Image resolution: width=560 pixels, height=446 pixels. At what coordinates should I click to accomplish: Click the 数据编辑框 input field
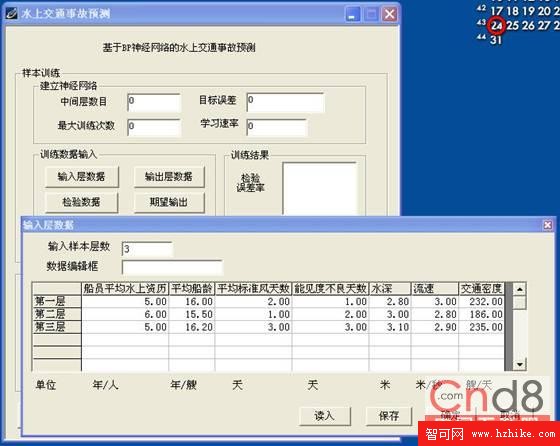(x=172, y=267)
